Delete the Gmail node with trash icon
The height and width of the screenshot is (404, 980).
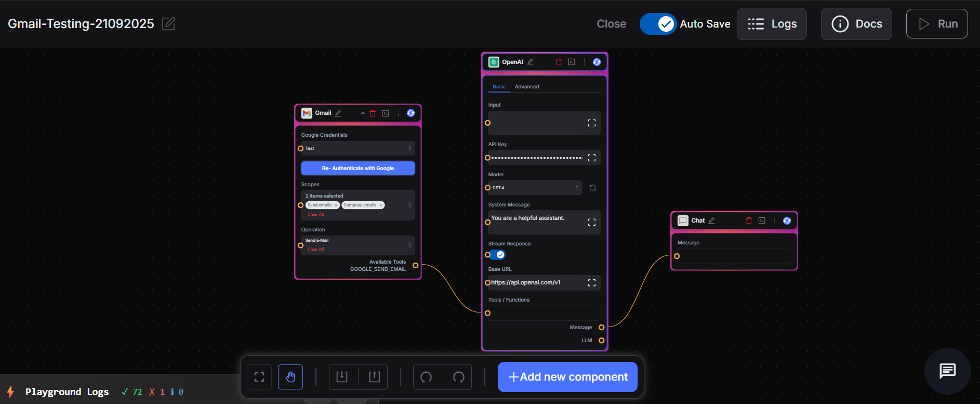[373, 113]
